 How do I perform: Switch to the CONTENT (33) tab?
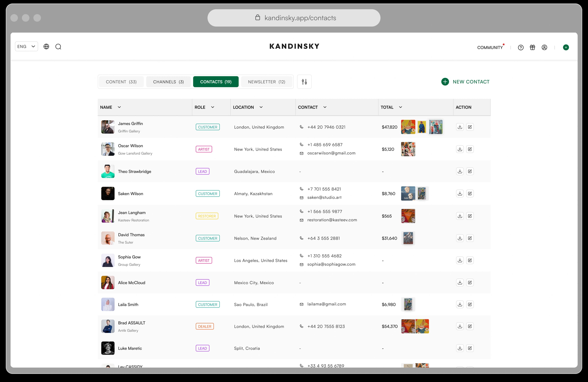121,82
